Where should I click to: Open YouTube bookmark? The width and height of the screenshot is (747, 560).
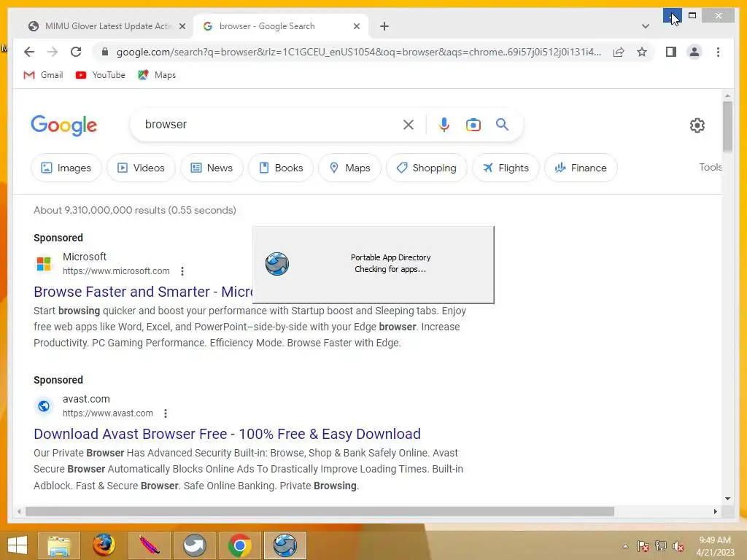coord(101,75)
